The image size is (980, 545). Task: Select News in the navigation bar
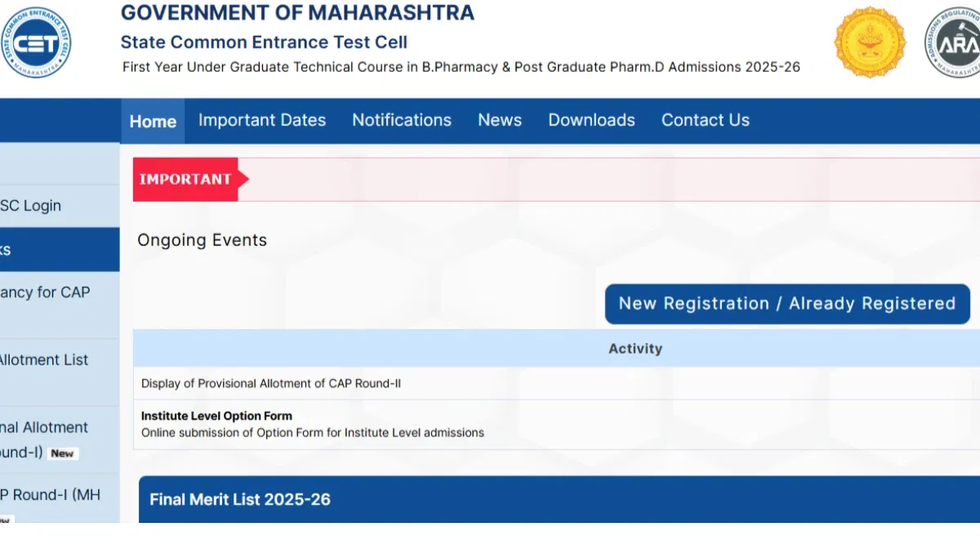[500, 120]
